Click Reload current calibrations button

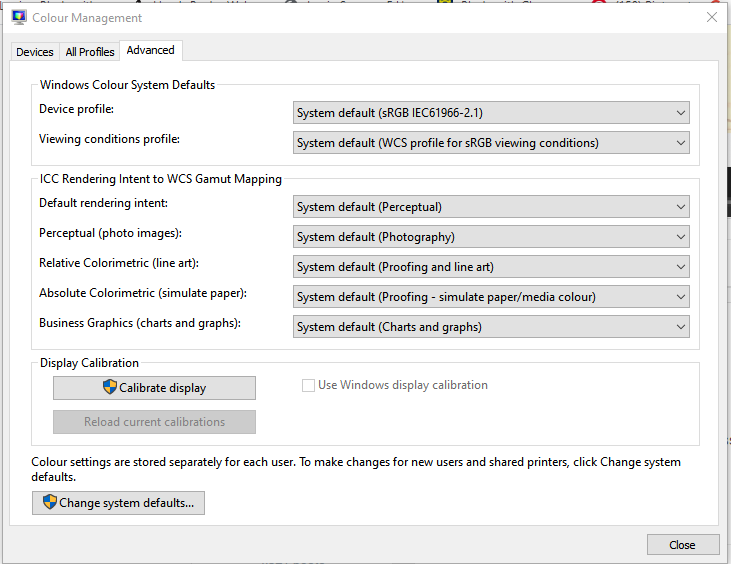(154, 422)
